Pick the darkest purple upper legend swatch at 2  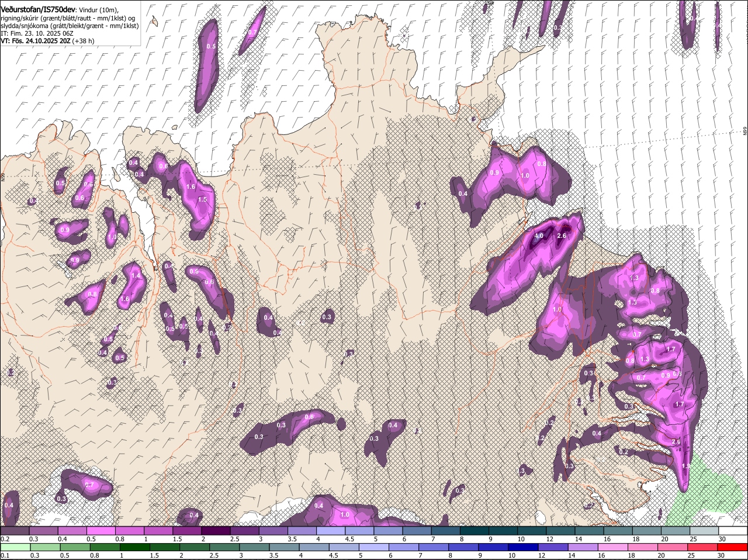tap(216, 531)
